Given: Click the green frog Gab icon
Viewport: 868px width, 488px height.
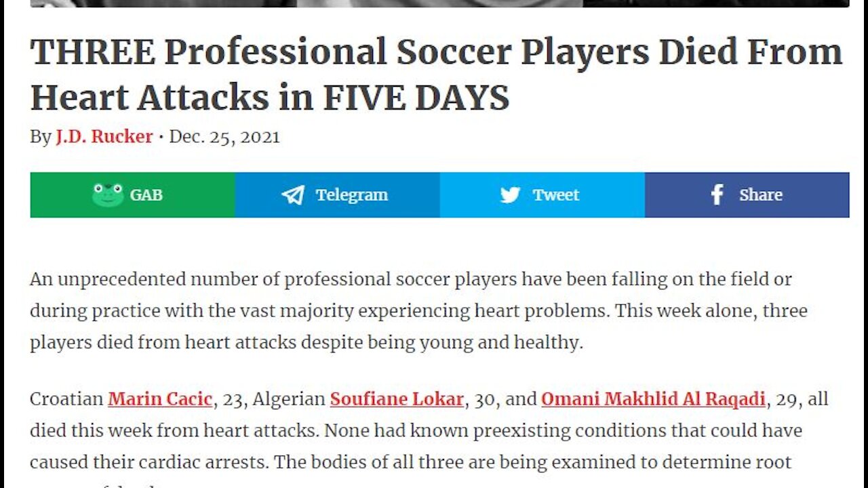Looking at the screenshot, I should point(108,195).
